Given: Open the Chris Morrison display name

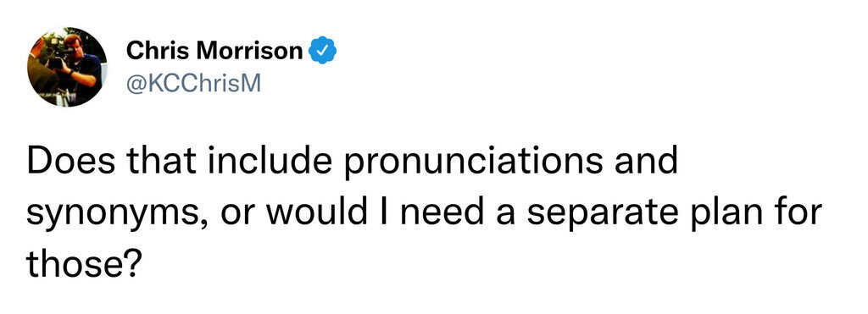Looking at the screenshot, I should point(214,51).
